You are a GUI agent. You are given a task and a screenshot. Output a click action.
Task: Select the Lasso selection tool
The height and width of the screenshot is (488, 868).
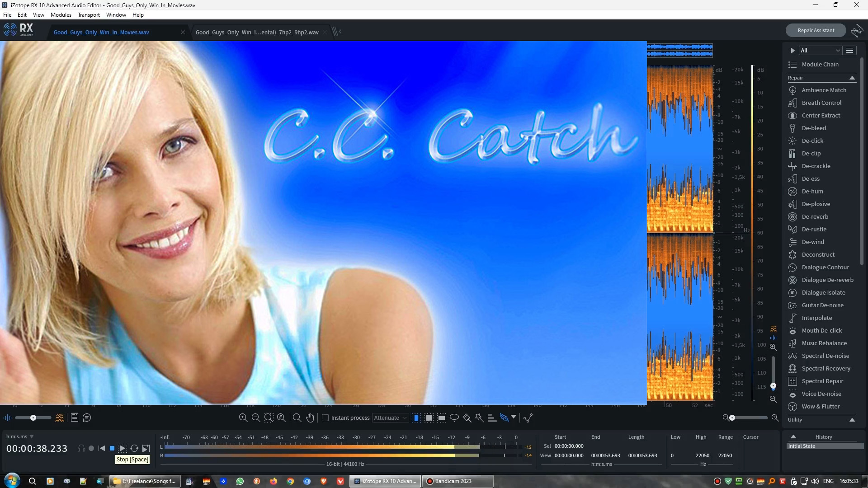(454, 418)
